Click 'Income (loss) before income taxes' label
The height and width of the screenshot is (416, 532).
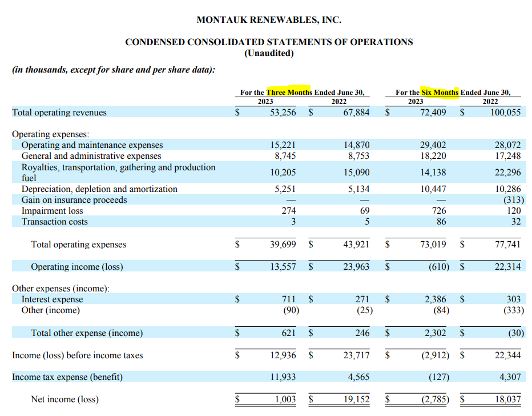tap(78, 355)
